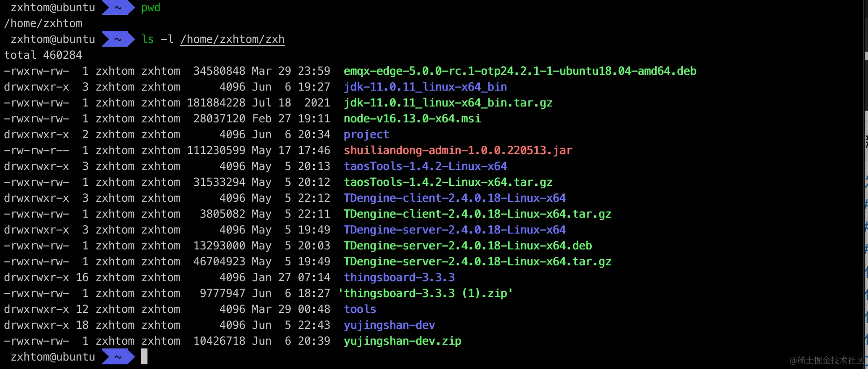
Task: Click the pwd command text
Action: coord(151,7)
